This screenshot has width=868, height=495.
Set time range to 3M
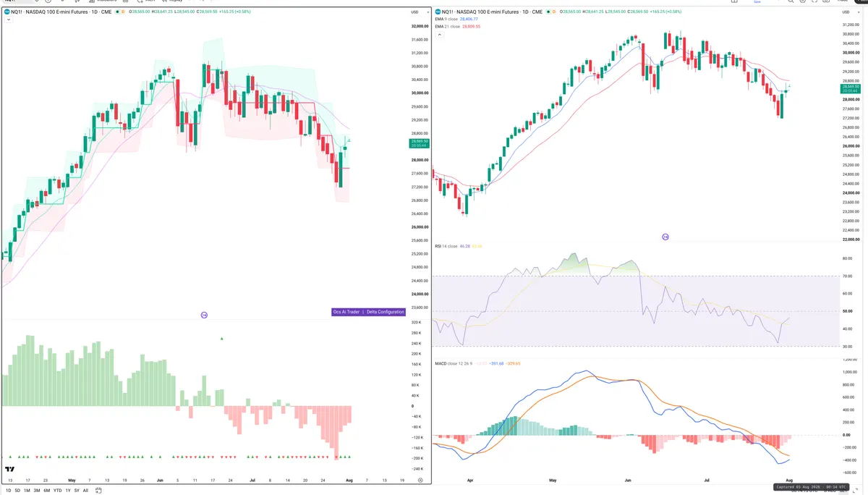pyautogui.click(x=37, y=491)
